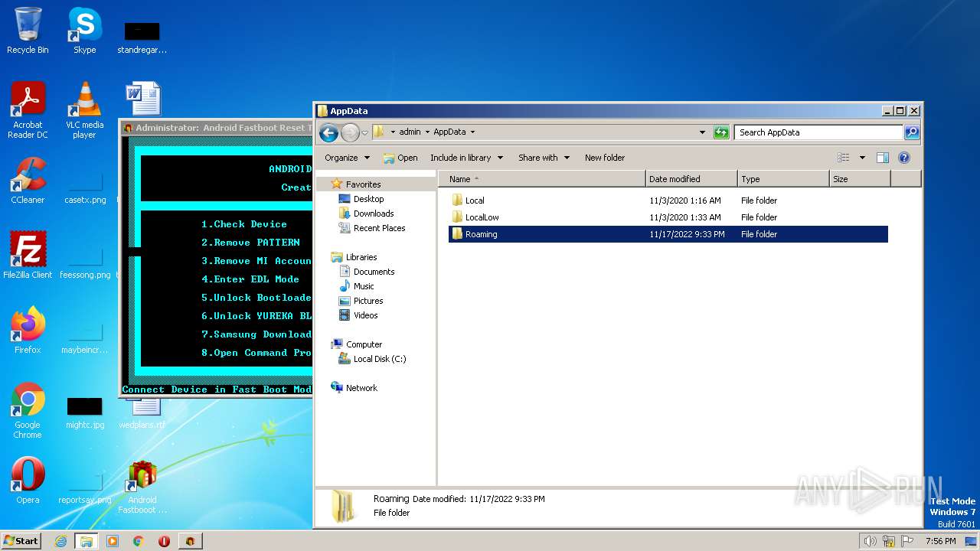
Task: Open Favorites in navigation pane
Action: tap(362, 184)
